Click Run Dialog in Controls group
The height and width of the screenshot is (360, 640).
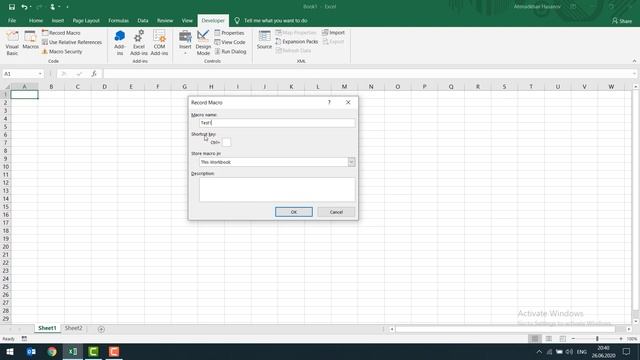230,51
